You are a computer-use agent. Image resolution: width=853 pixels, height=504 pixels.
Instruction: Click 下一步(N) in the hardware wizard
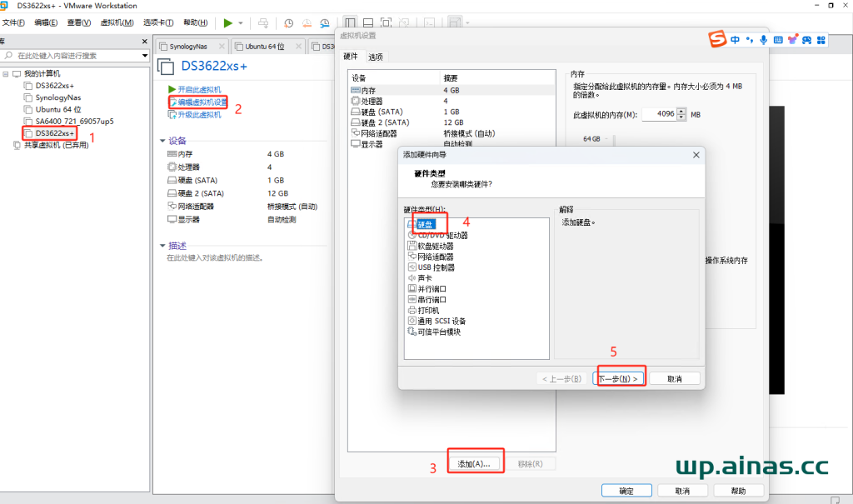tap(619, 379)
